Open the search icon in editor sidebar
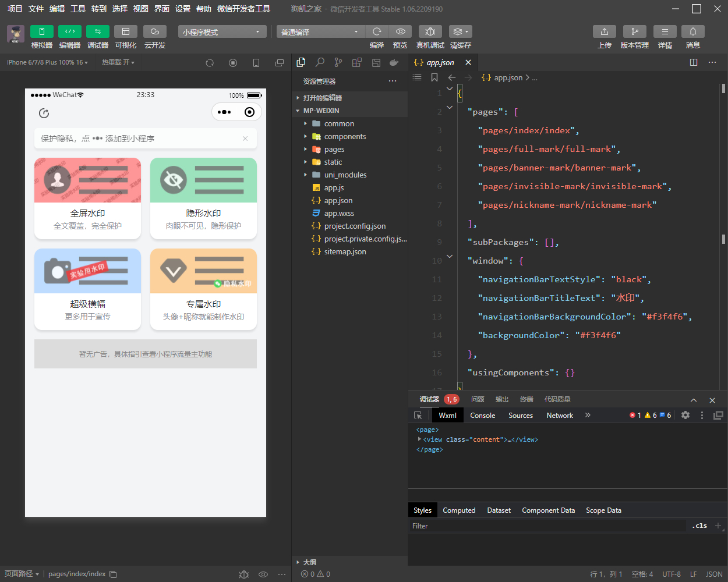This screenshot has height=582, width=728. [x=320, y=62]
